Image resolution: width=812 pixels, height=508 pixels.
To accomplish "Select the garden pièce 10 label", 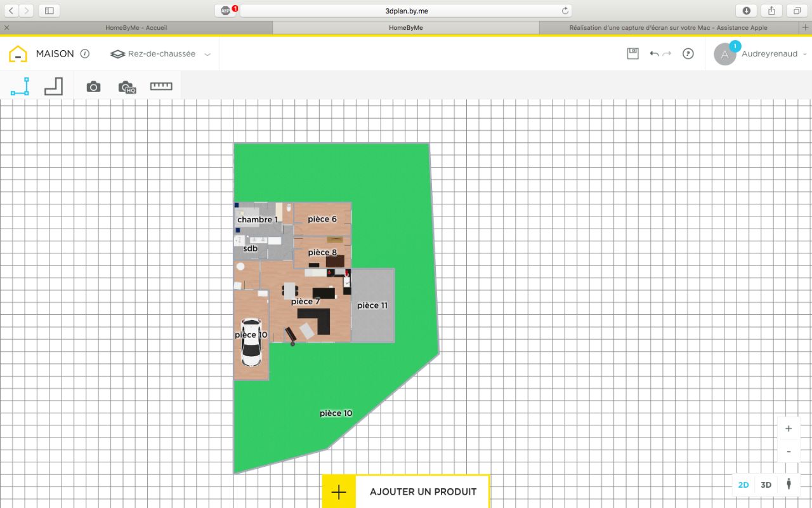I will (x=336, y=413).
